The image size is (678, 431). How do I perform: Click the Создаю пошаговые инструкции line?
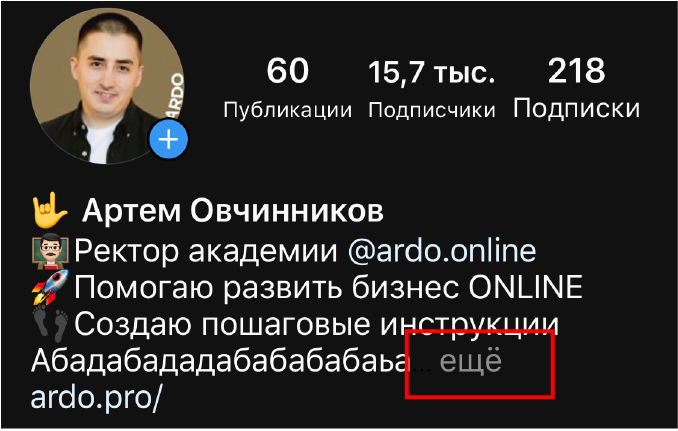[317, 324]
